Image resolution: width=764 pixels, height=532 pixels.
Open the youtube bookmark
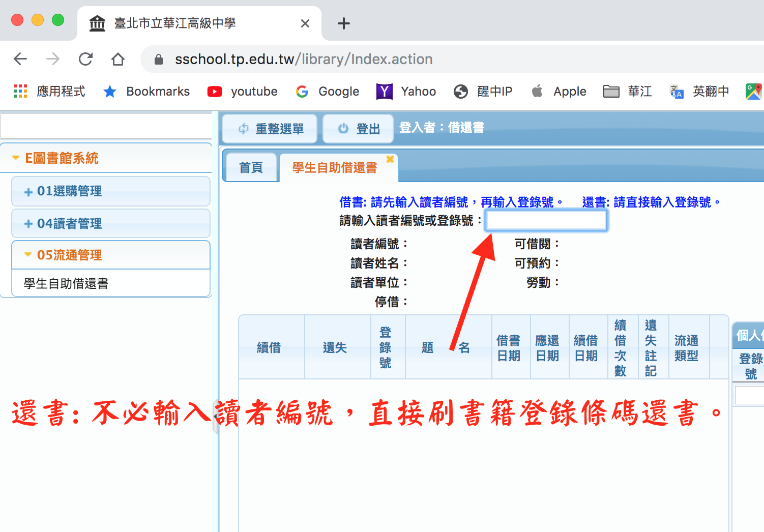(242, 92)
